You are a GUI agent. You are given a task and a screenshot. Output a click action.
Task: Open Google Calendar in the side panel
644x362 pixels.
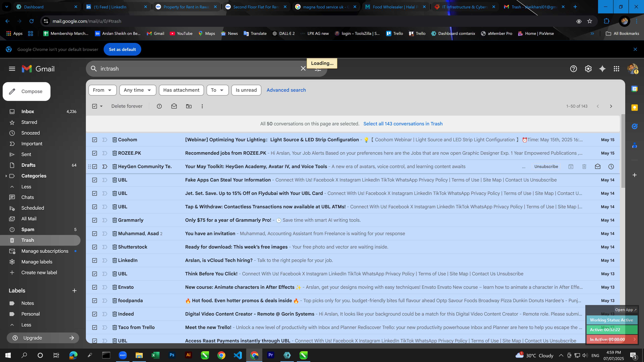click(x=634, y=89)
